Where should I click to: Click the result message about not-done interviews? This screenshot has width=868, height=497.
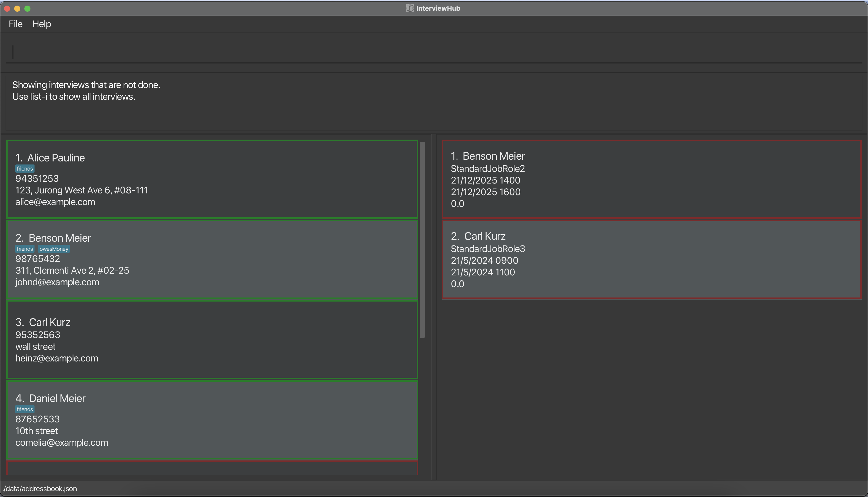[x=86, y=85]
